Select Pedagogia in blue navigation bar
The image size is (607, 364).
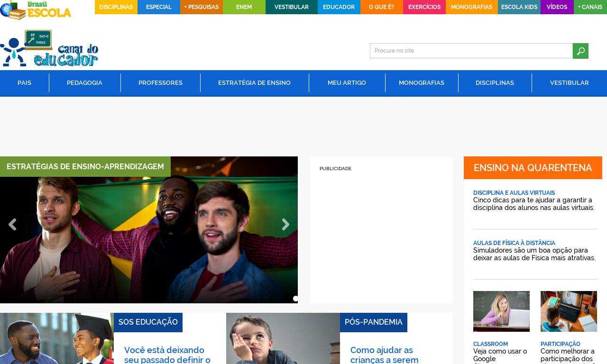[84, 83]
